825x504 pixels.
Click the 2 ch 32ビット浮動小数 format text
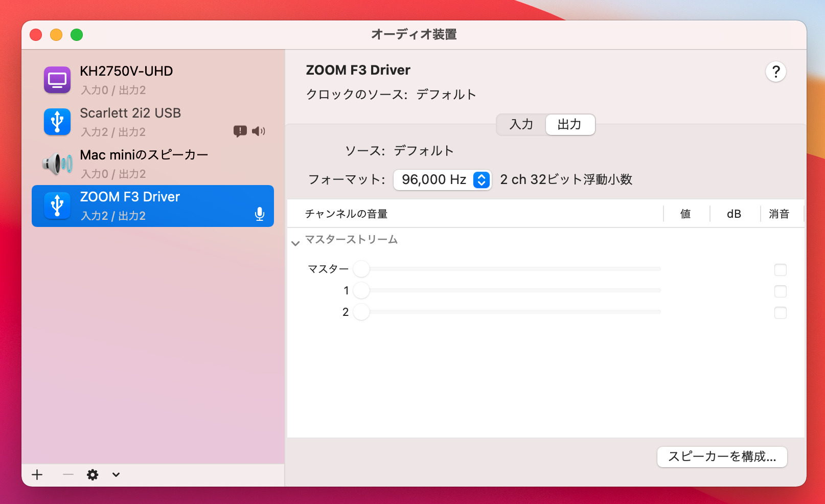pos(566,179)
